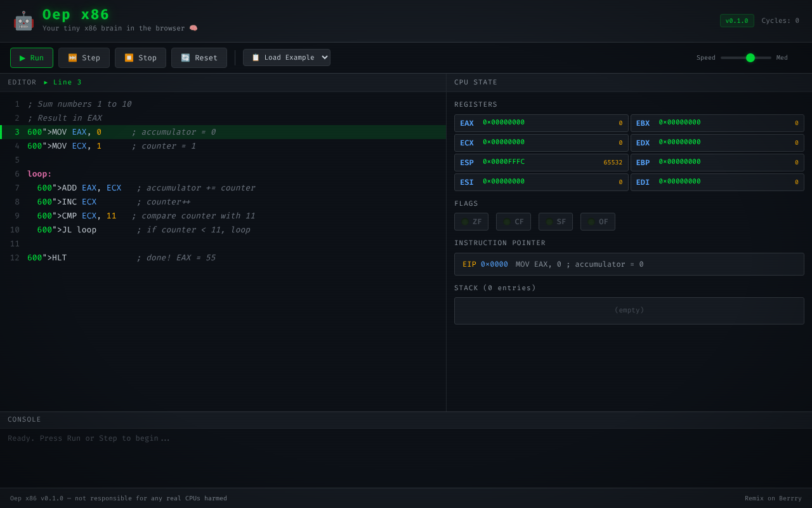Select the EDI register cell

(717, 182)
